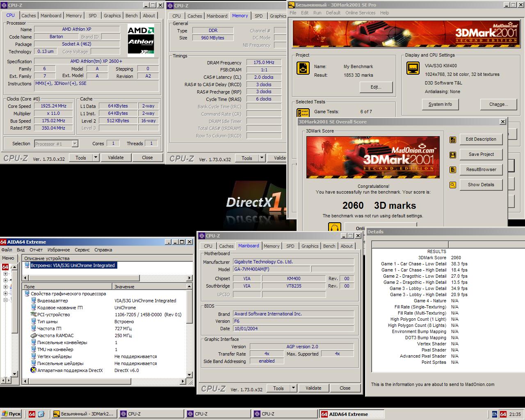525x420 pixels.
Task: Click the title bar icon of CPU-Z Mainboard window
Action: [x=202, y=236]
